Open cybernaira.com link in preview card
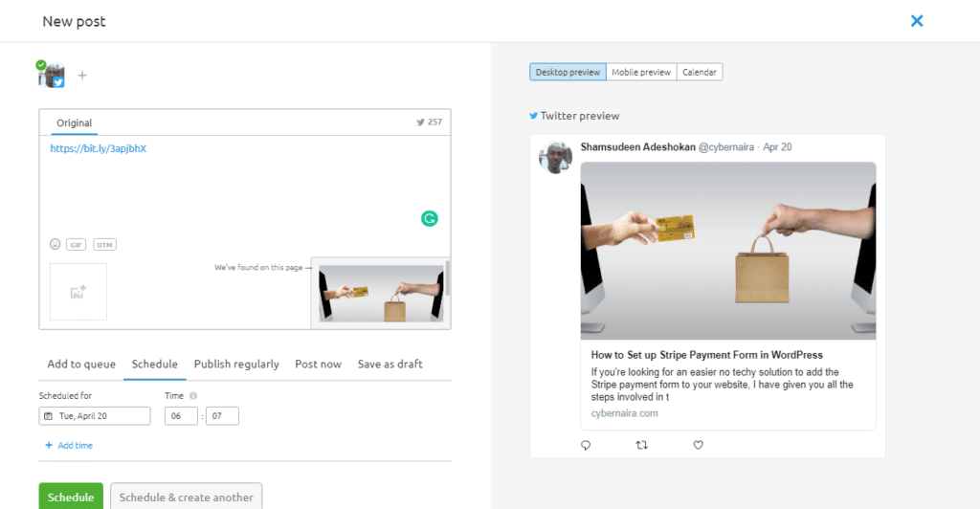 [624, 413]
